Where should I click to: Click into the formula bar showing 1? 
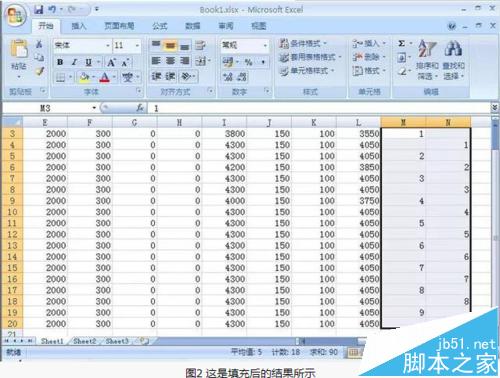point(320,108)
